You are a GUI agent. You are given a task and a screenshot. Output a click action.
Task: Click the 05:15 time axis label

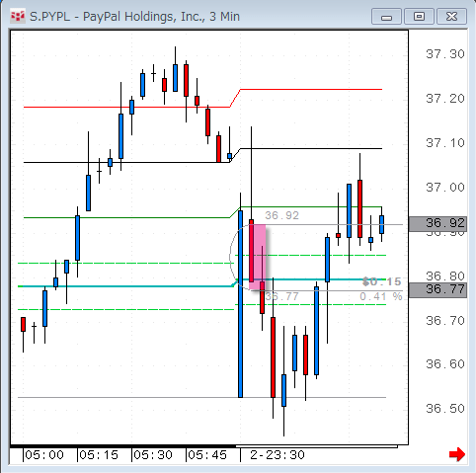point(99,455)
